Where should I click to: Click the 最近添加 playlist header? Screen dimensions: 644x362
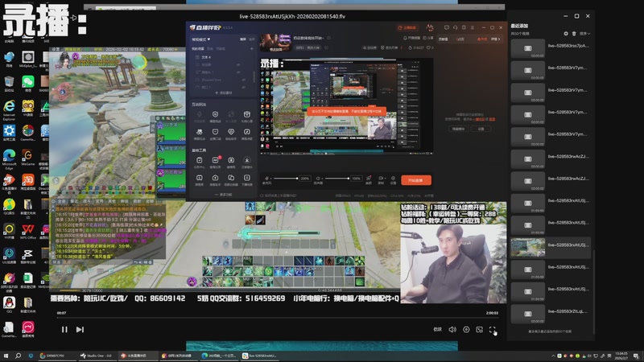click(x=519, y=26)
